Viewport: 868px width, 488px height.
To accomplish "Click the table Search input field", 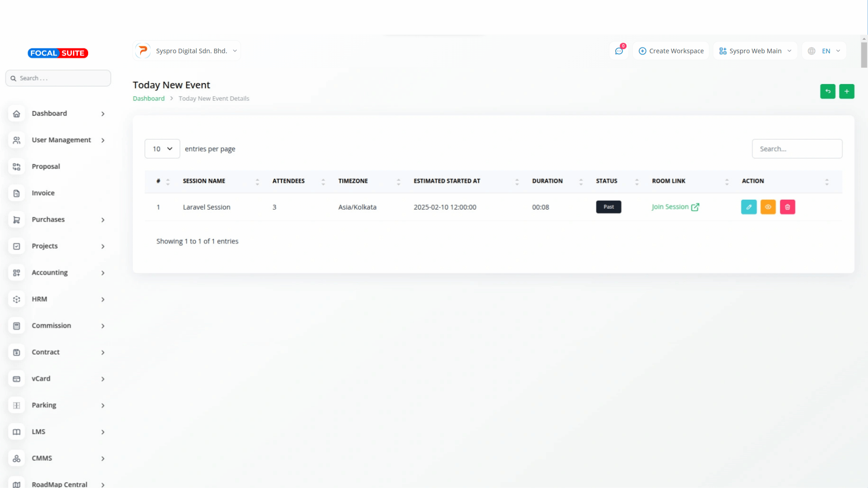I will [797, 149].
